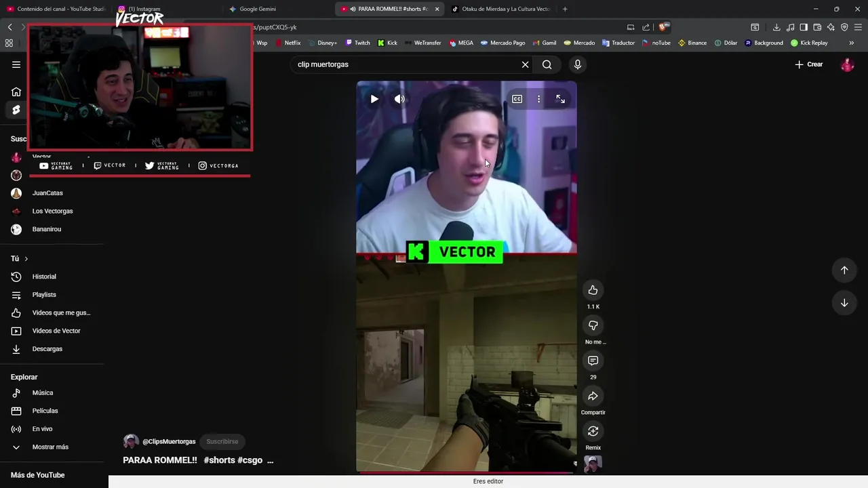
Task: Open the account avatar menu
Action: point(847,64)
